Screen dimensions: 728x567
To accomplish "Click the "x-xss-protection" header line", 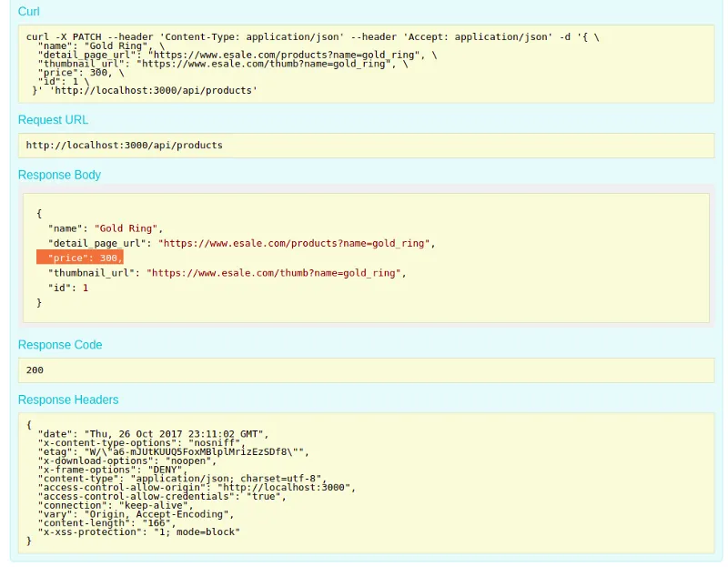I will [139, 532].
